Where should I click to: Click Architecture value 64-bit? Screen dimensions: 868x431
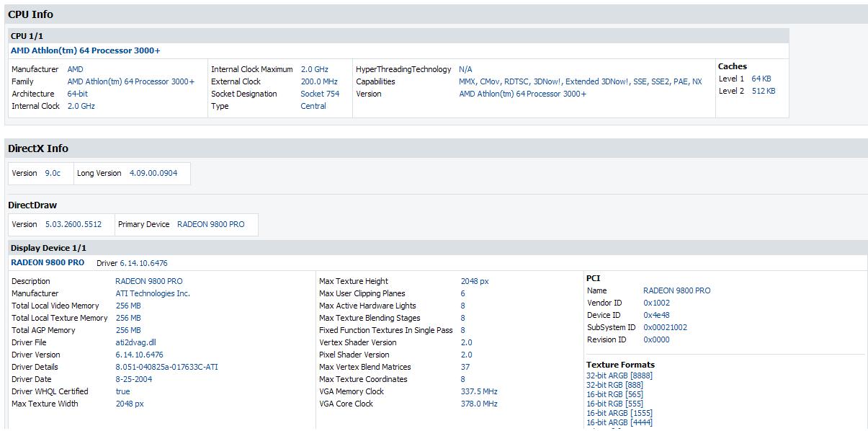[x=77, y=94]
